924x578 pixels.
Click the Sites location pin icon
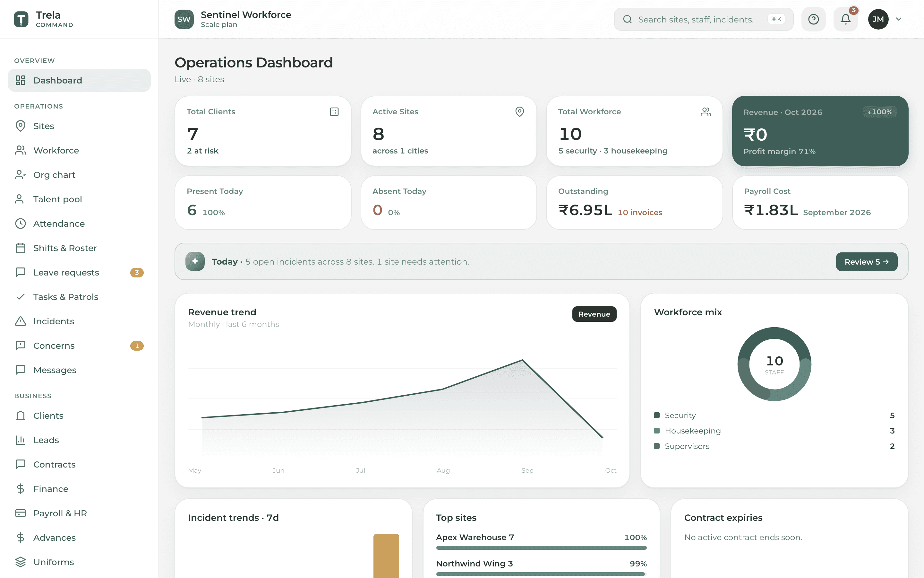(x=21, y=126)
